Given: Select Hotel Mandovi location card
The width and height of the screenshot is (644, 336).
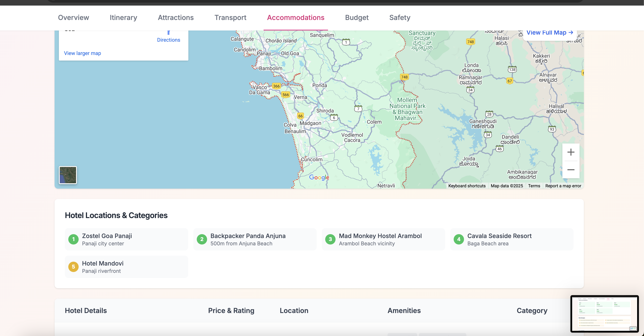Looking at the screenshot, I should click(126, 267).
